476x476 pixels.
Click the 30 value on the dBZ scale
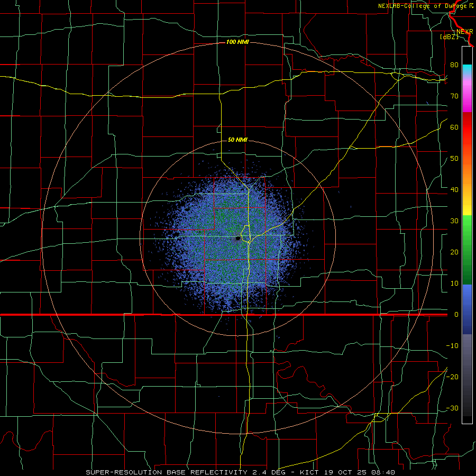click(x=454, y=221)
